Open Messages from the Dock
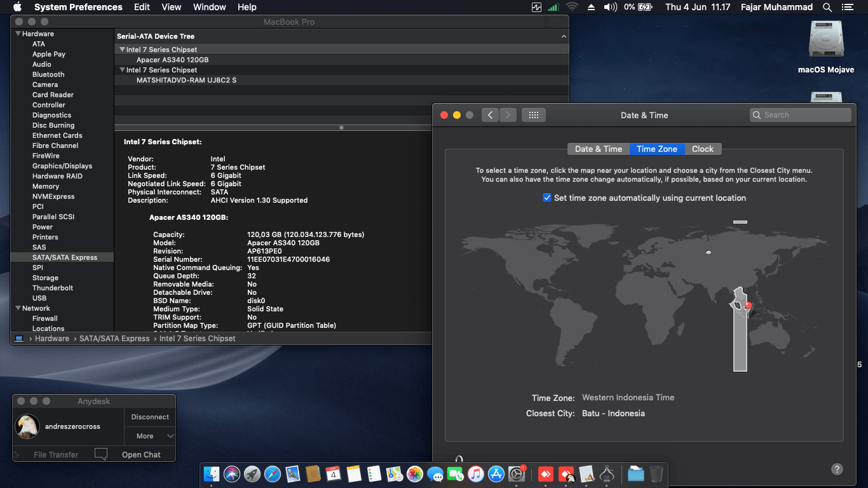The image size is (868, 488). tap(435, 474)
